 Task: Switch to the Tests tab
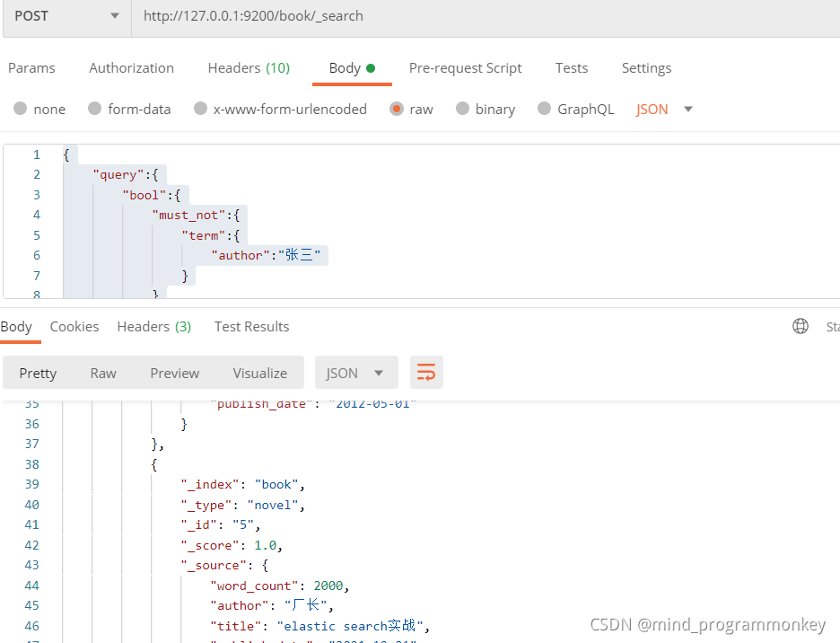pyautogui.click(x=571, y=68)
